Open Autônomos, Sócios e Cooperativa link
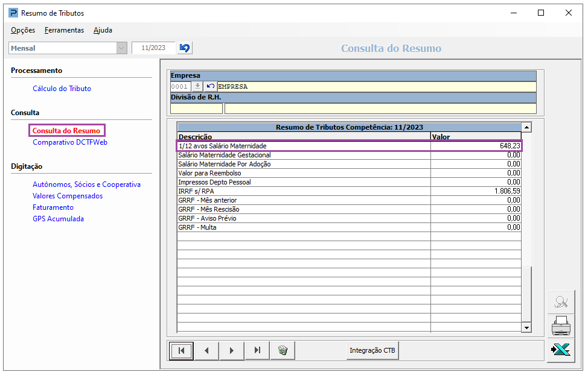This screenshot has width=588, height=375. point(86,184)
